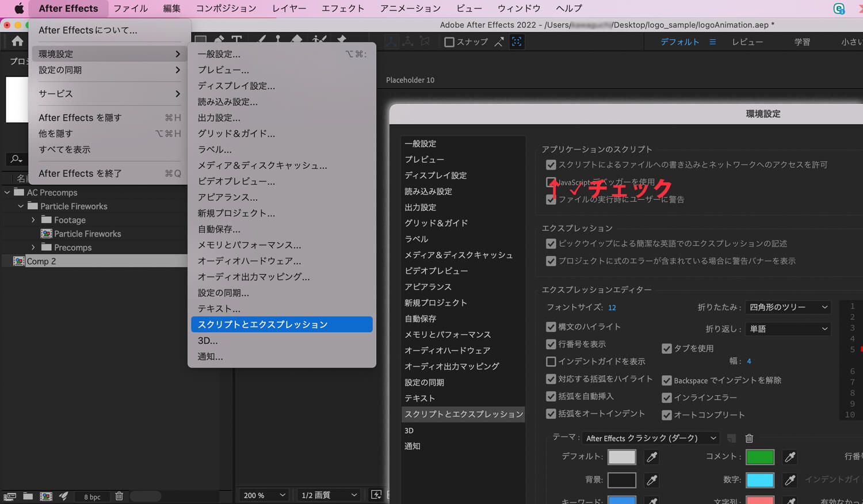Toggle タブを使用 checkbox

pyautogui.click(x=667, y=349)
